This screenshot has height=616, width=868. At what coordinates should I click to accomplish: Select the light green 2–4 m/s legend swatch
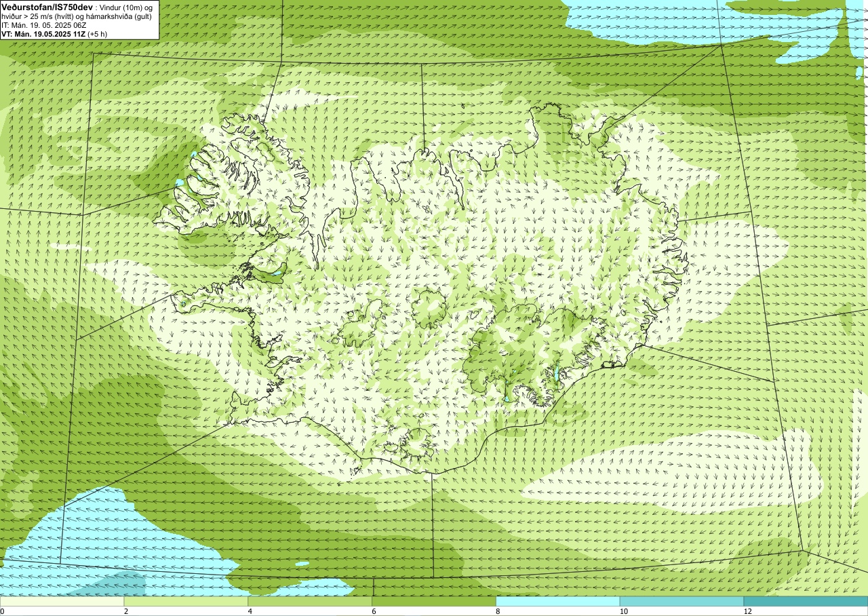click(x=186, y=601)
